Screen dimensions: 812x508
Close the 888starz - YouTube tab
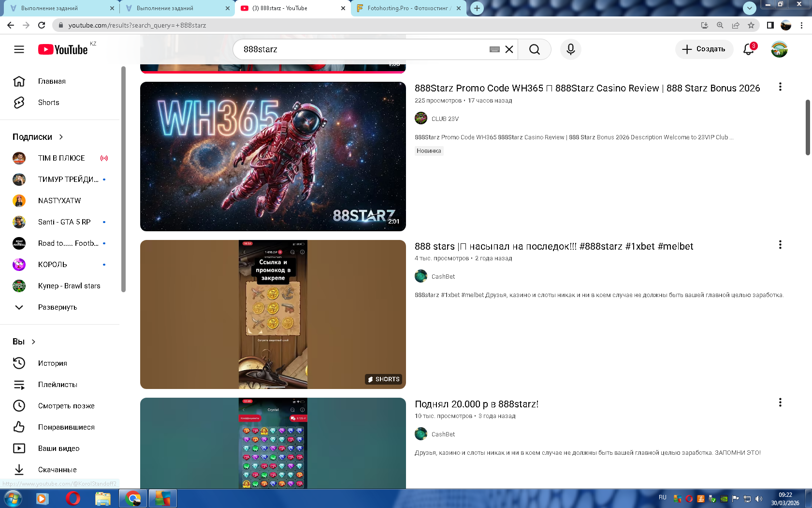click(x=343, y=8)
